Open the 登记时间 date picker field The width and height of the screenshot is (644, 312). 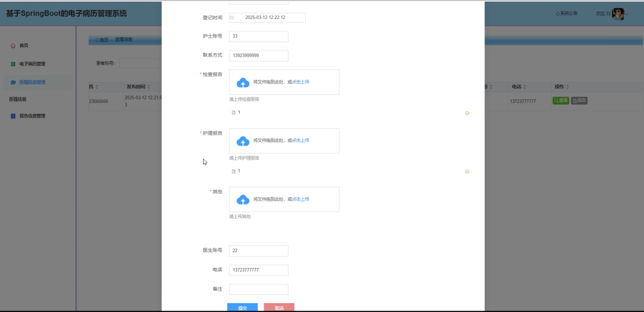(x=267, y=18)
